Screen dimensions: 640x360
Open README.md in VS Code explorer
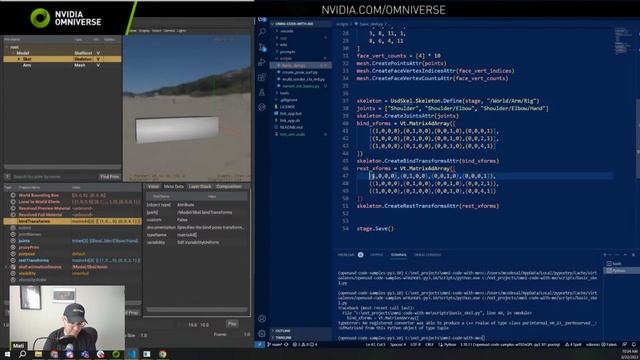291,127
